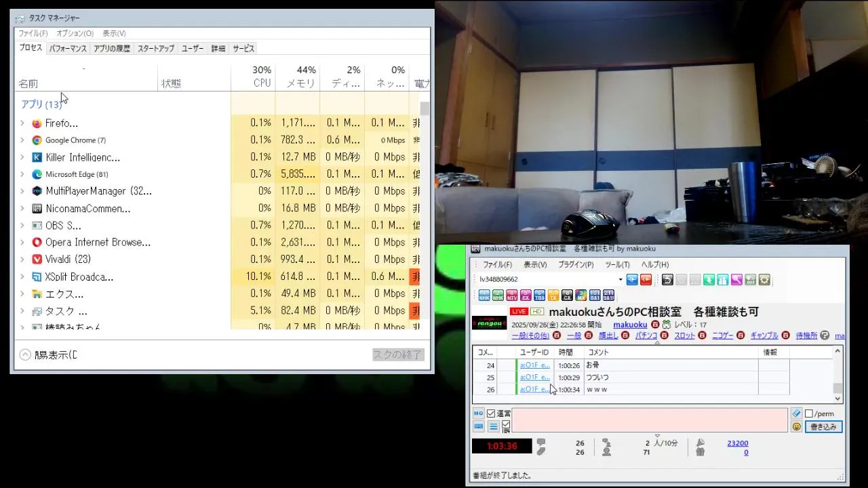Click the Killer Intelligence Center process icon
This screenshot has width=868, height=488.
pyautogui.click(x=37, y=157)
